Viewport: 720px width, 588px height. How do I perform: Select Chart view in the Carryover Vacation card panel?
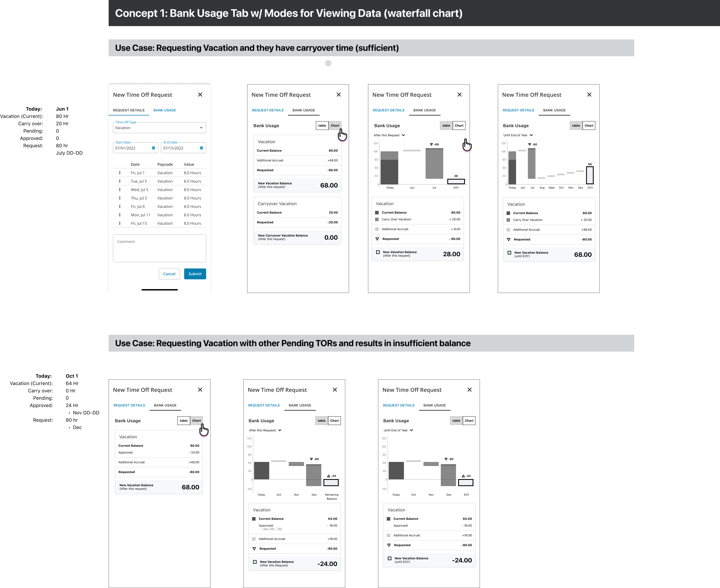335,126
